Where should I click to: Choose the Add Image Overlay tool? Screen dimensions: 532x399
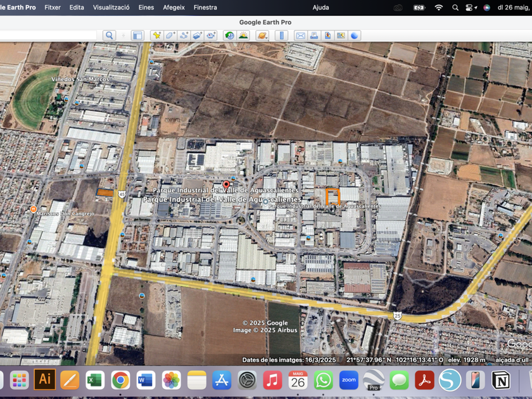[x=198, y=35]
